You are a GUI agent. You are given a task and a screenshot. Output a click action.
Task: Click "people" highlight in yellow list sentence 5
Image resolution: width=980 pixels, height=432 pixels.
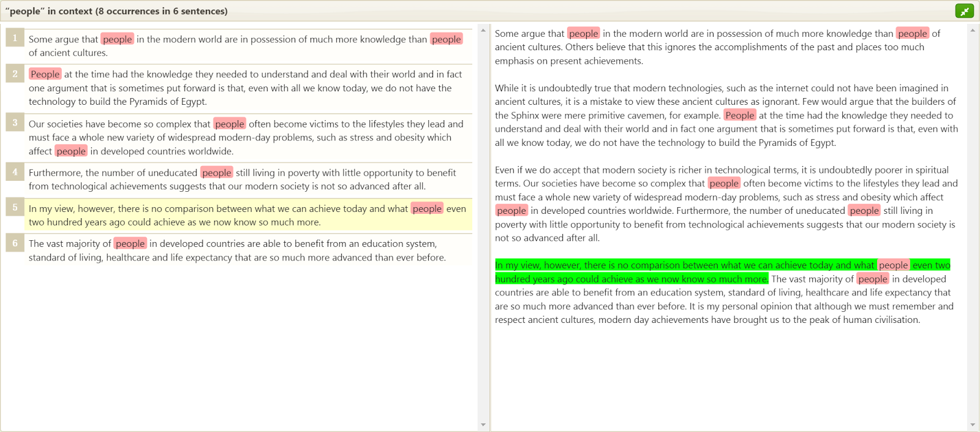pyautogui.click(x=427, y=208)
